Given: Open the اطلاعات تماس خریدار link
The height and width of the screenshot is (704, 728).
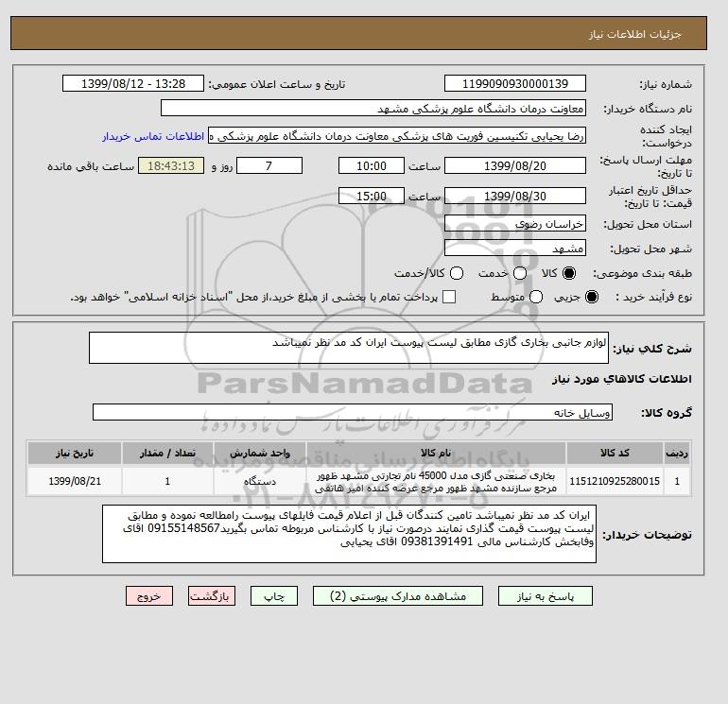Looking at the screenshot, I should point(153,136).
